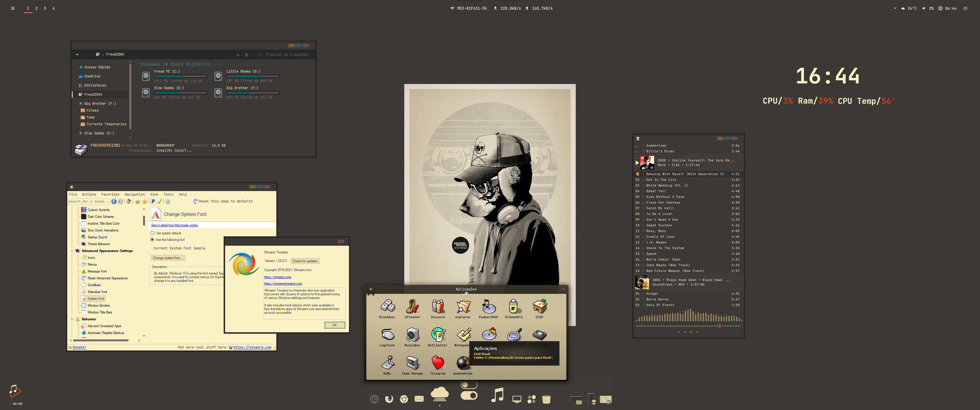Collapse the Behavior tree category
This screenshot has height=410, width=980.
[x=72, y=319]
